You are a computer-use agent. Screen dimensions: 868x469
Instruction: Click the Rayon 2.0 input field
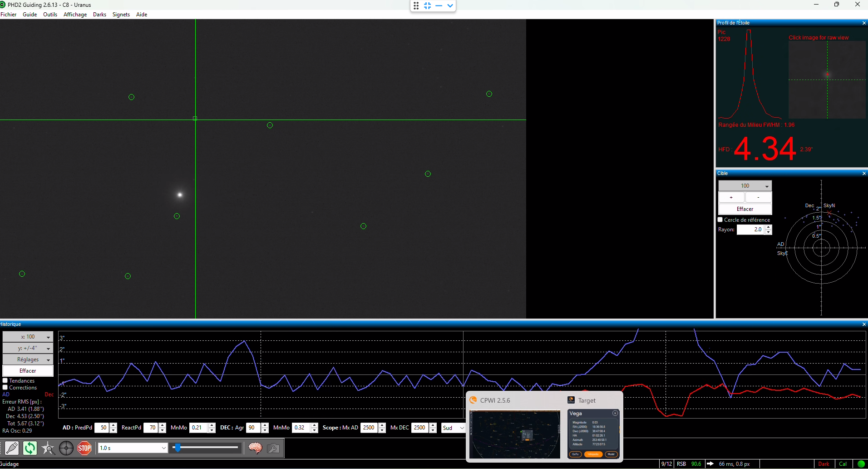coord(750,230)
